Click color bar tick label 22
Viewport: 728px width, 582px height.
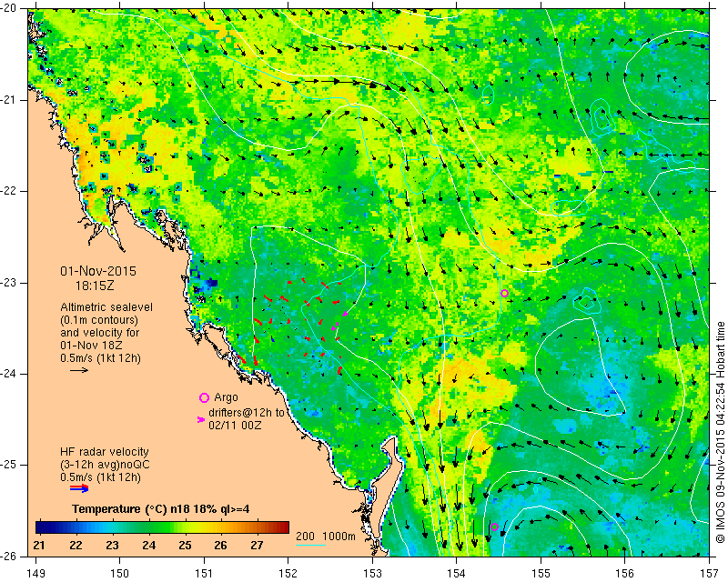click(x=76, y=545)
